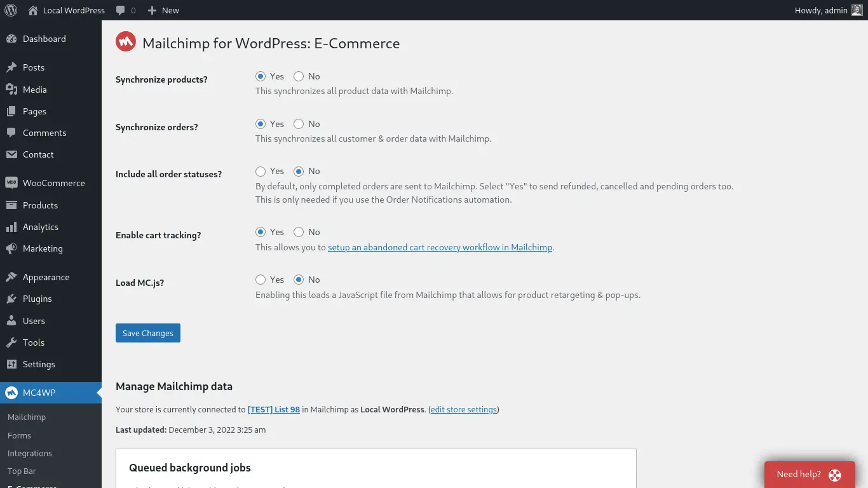Select No for Synchronize products

click(x=299, y=76)
